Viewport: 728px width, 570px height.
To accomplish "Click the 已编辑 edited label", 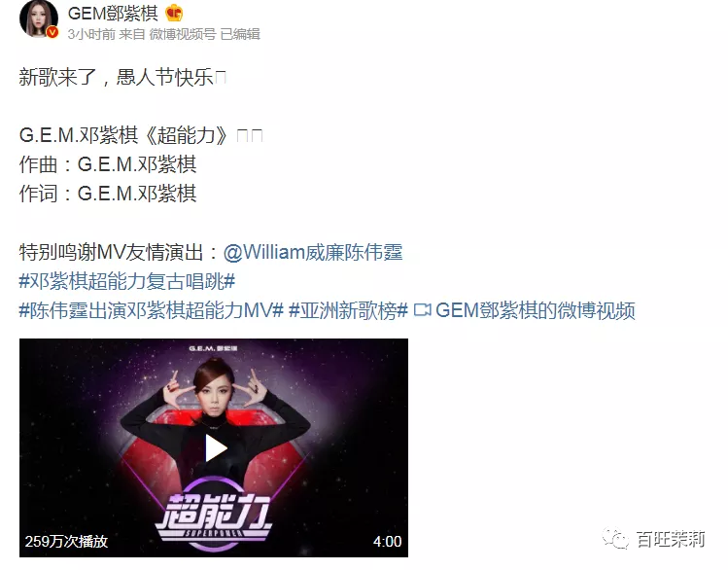I will pos(240,34).
